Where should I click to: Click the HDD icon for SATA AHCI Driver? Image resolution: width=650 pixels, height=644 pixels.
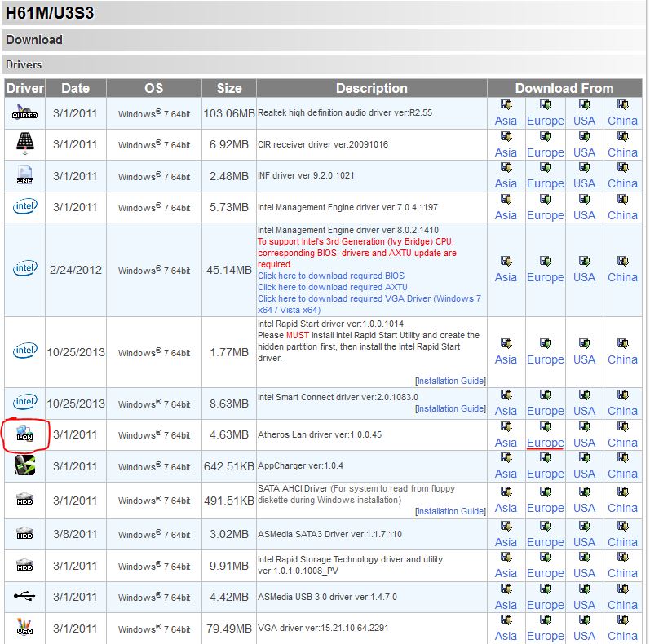24,499
